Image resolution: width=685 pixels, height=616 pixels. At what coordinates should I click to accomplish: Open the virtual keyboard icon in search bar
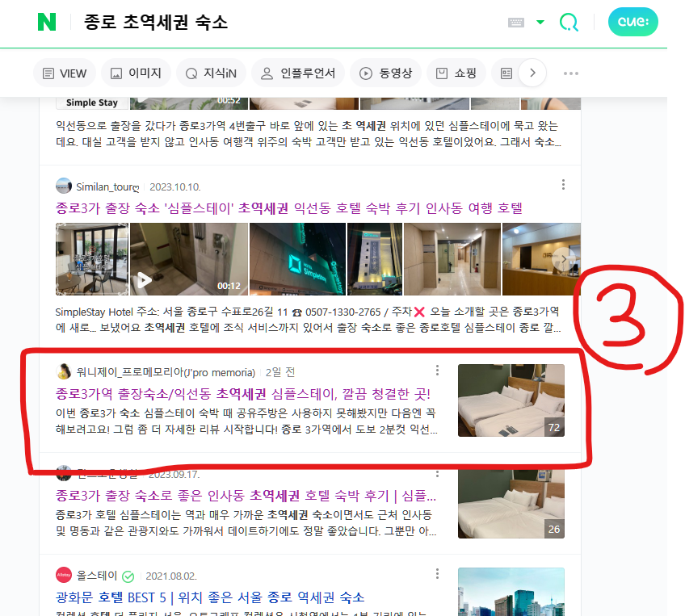(516, 23)
